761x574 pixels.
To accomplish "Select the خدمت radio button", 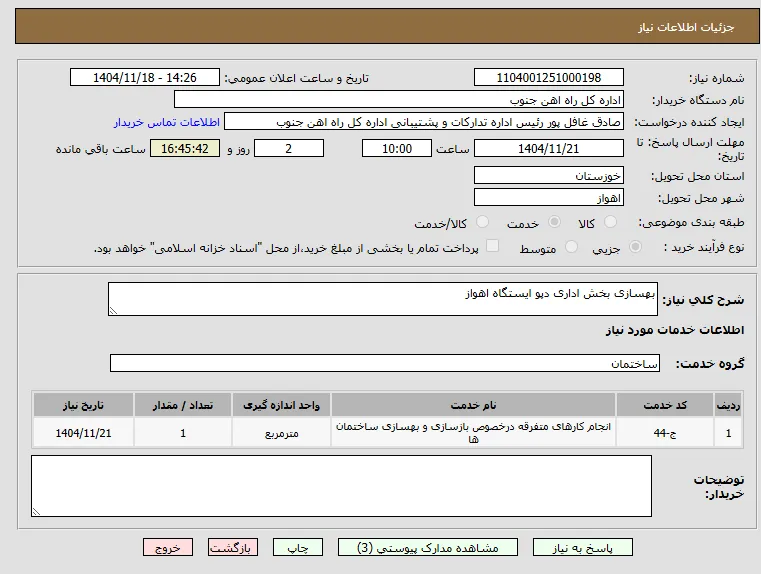I will (x=554, y=222).
